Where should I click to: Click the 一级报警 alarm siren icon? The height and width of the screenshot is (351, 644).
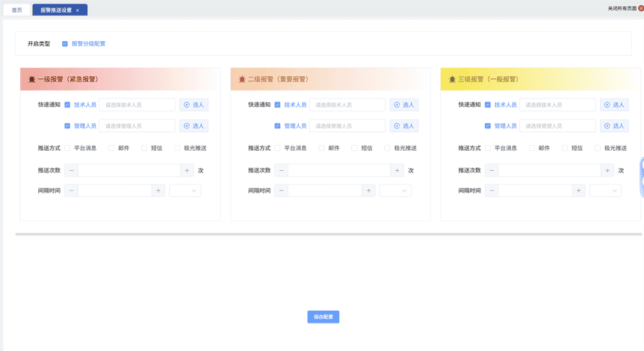click(31, 79)
